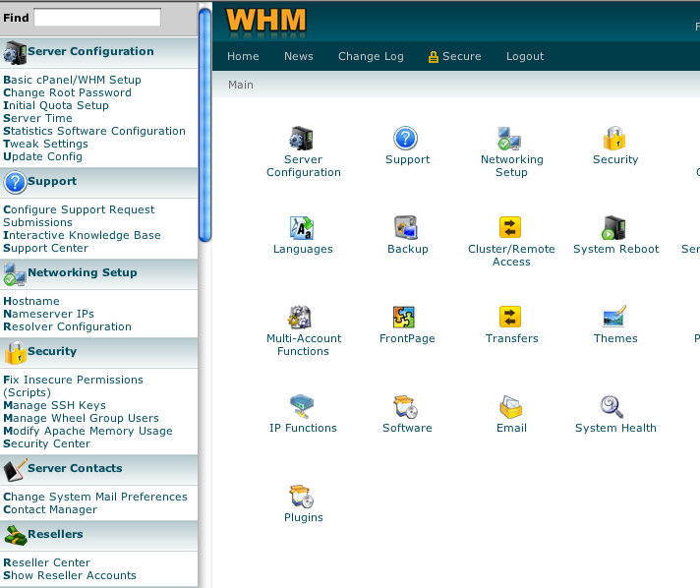Image resolution: width=700 pixels, height=588 pixels.
Task: Open the System Health magnifier icon
Action: pyautogui.click(x=612, y=407)
